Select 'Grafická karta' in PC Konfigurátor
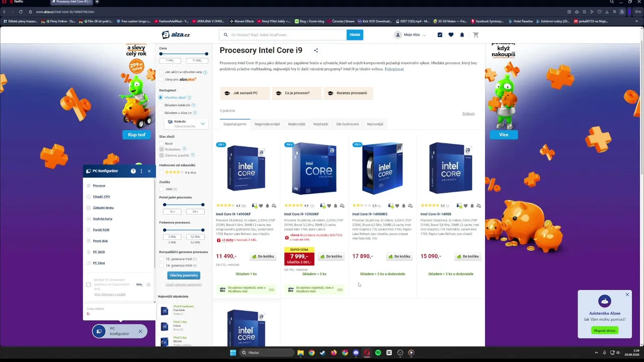 pyautogui.click(x=103, y=219)
